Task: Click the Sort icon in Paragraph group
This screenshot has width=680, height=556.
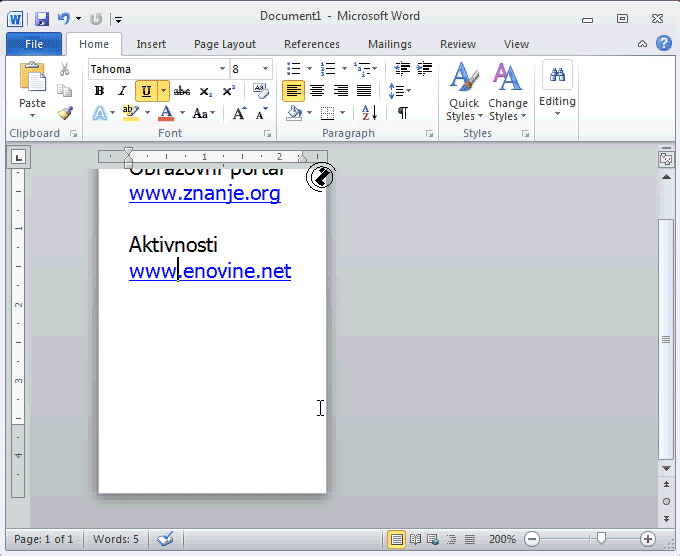Action: (369, 113)
